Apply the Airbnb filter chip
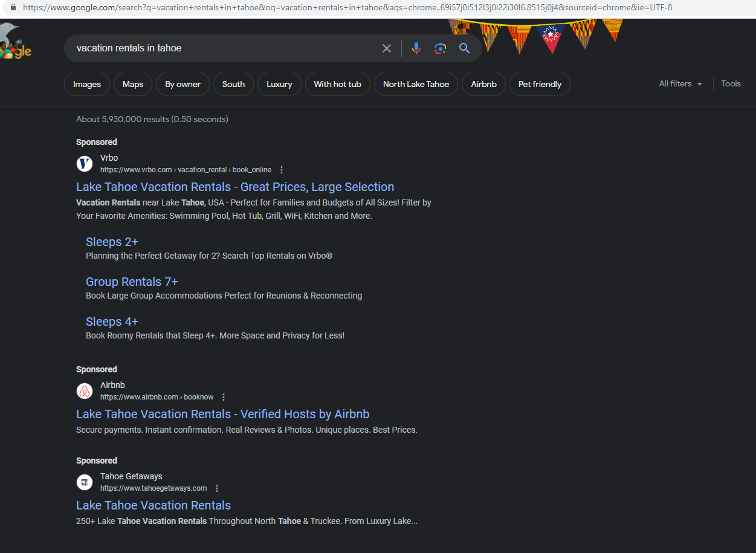This screenshot has width=756, height=553. pos(483,84)
